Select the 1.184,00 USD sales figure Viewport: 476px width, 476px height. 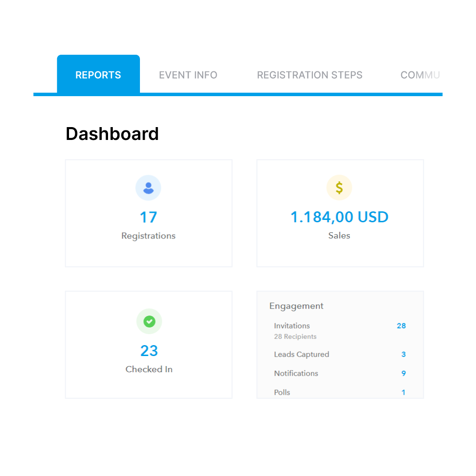[339, 217]
